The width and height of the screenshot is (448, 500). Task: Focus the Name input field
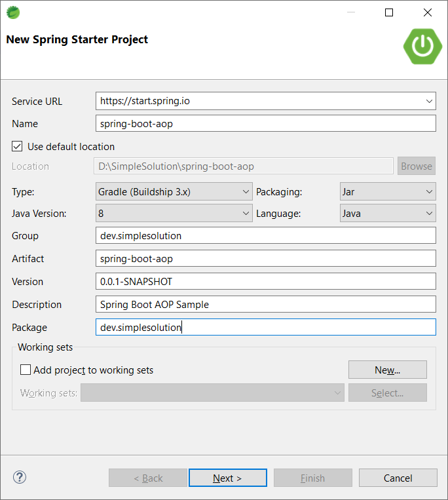tap(266, 123)
